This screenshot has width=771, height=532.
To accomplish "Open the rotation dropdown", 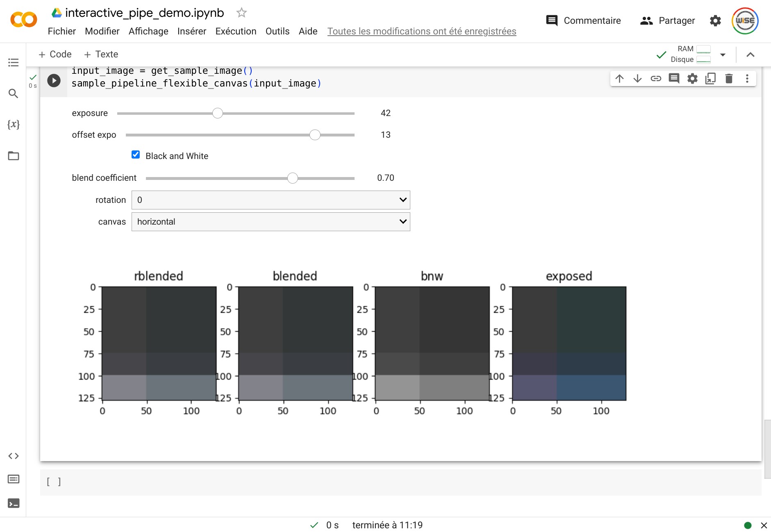I will pos(271,200).
